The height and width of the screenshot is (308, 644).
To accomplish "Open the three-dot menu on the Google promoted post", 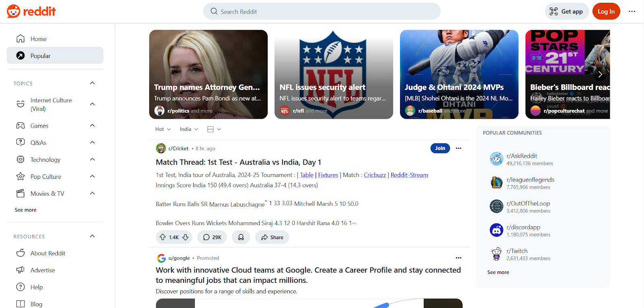I will [458, 258].
